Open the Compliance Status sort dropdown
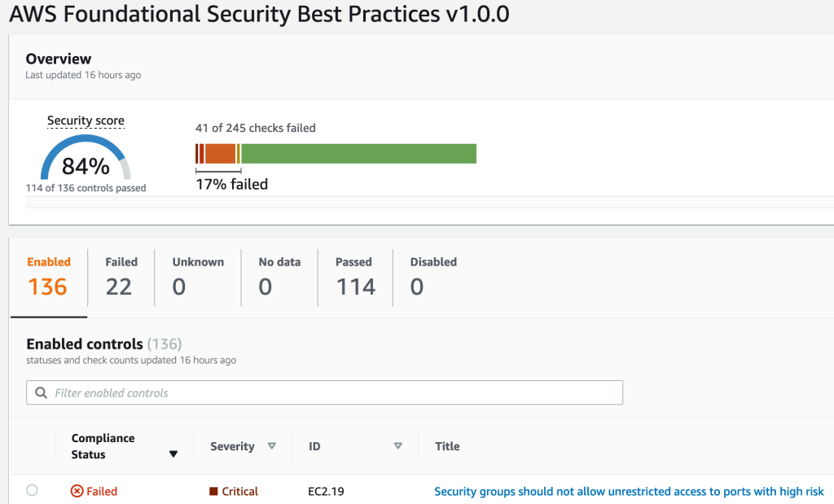 [173, 453]
